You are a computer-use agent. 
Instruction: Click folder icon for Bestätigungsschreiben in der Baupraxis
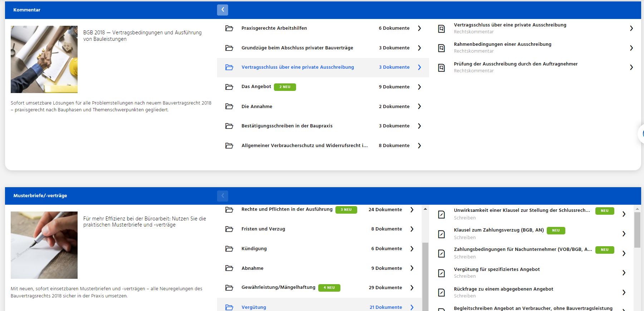(x=229, y=126)
